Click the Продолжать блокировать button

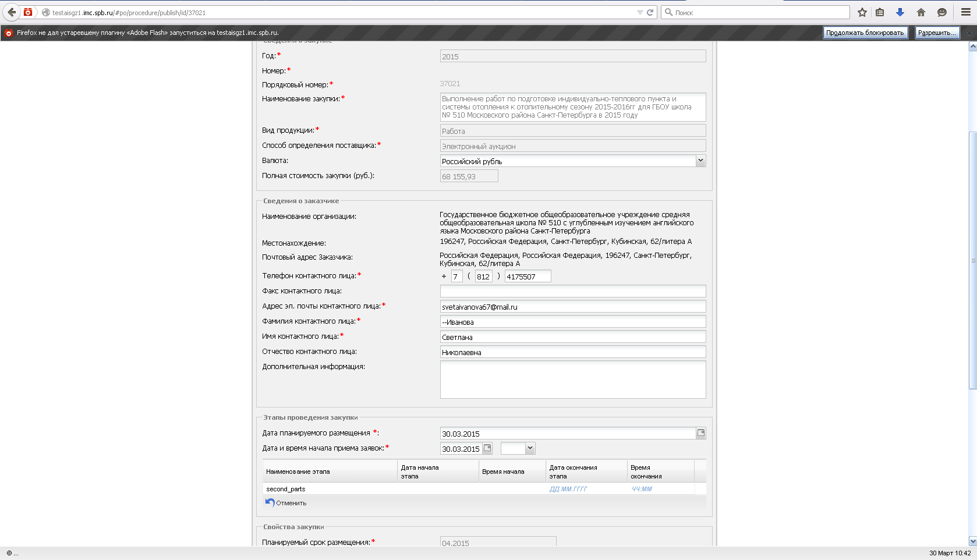[x=865, y=33]
